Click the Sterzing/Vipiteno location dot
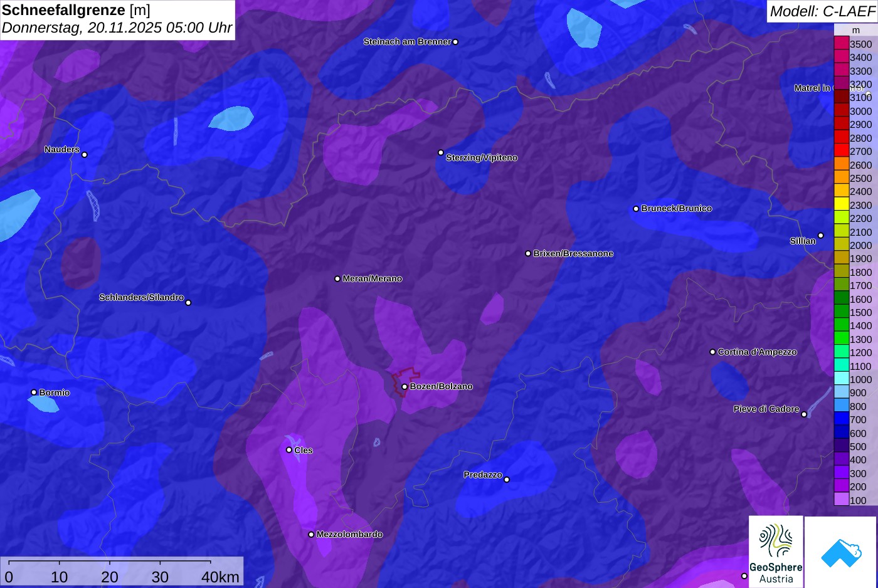 (x=441, y=152)
